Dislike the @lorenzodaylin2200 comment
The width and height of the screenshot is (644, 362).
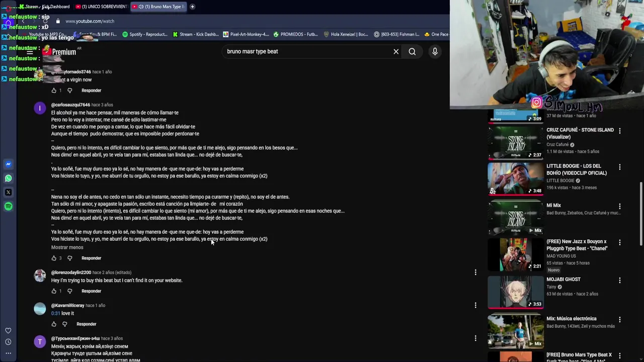pos(69,291)
